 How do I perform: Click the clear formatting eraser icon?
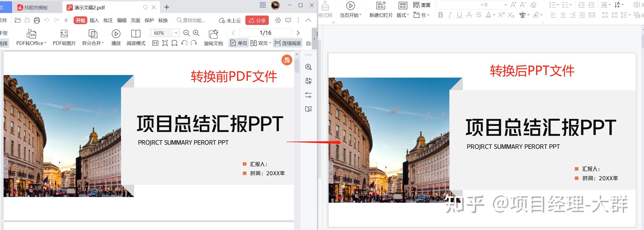(x=533, y=5)
